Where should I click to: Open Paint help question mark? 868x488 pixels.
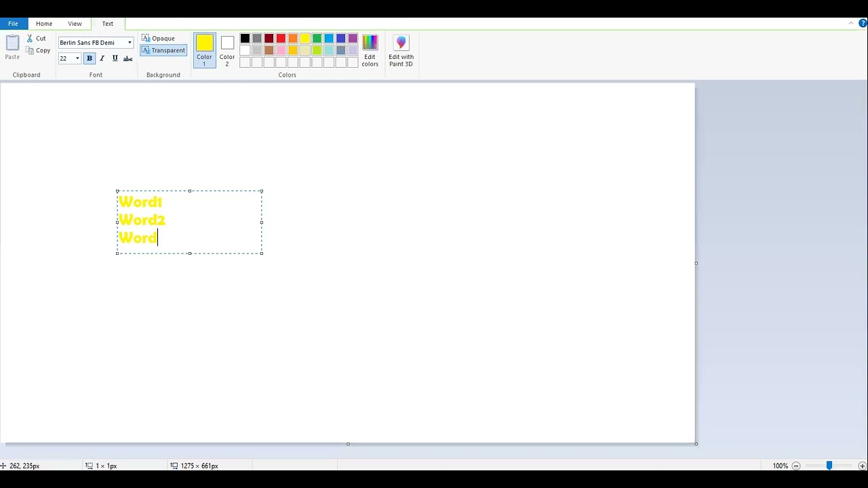pos(863,24)
